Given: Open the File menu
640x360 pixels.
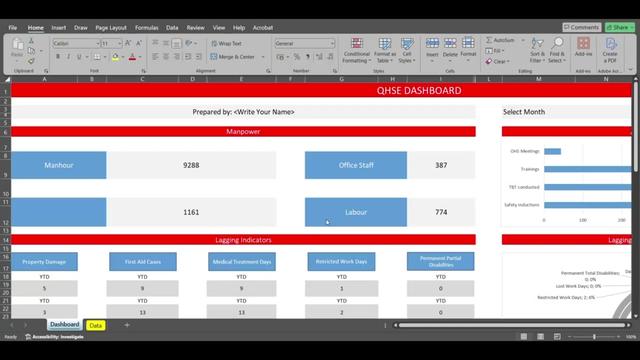Looking at the screenshot, I should (x=13, y=28).
